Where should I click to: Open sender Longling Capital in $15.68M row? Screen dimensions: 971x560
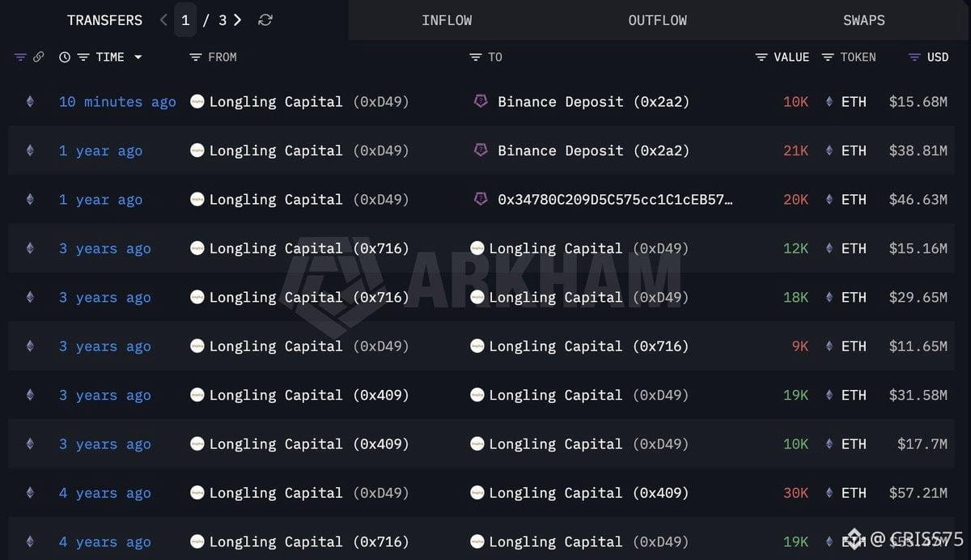coord(309,102)
